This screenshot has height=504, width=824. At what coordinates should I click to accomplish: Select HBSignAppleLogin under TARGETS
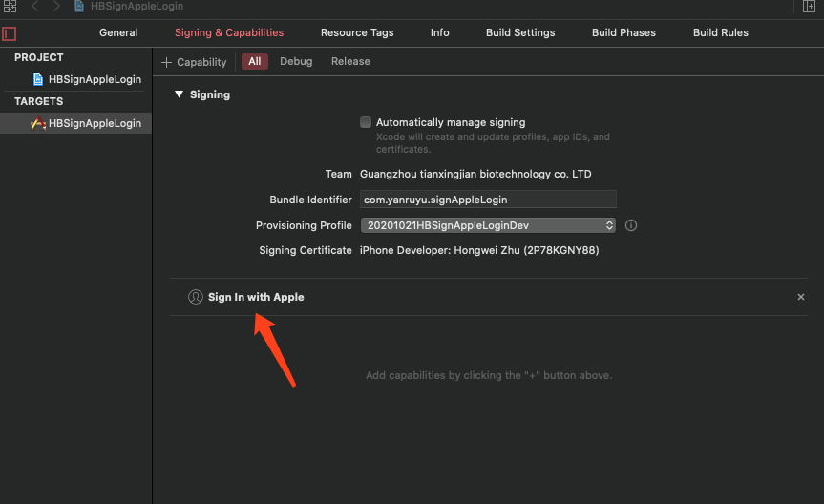click(x=95, y=123)
